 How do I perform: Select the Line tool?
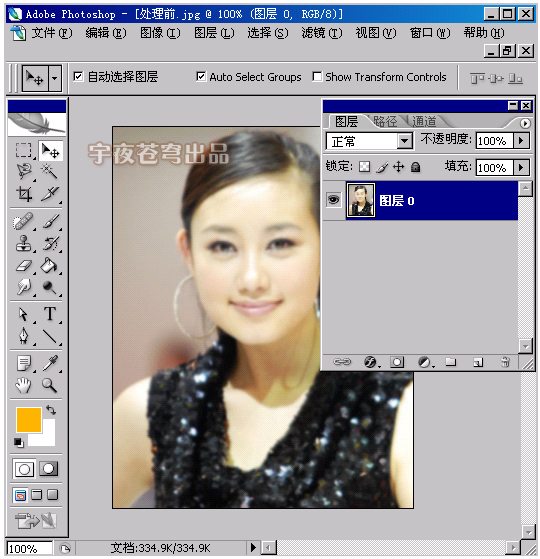(x=50, y=337)
